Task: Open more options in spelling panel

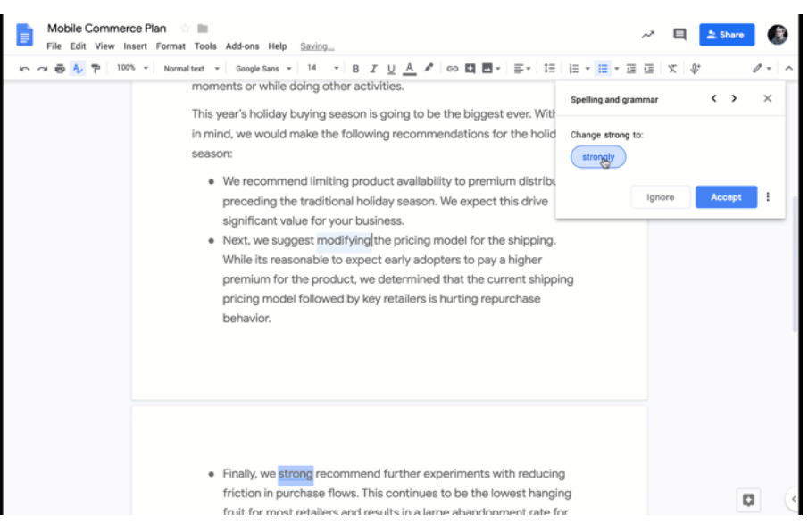Action: click(768, 197)
